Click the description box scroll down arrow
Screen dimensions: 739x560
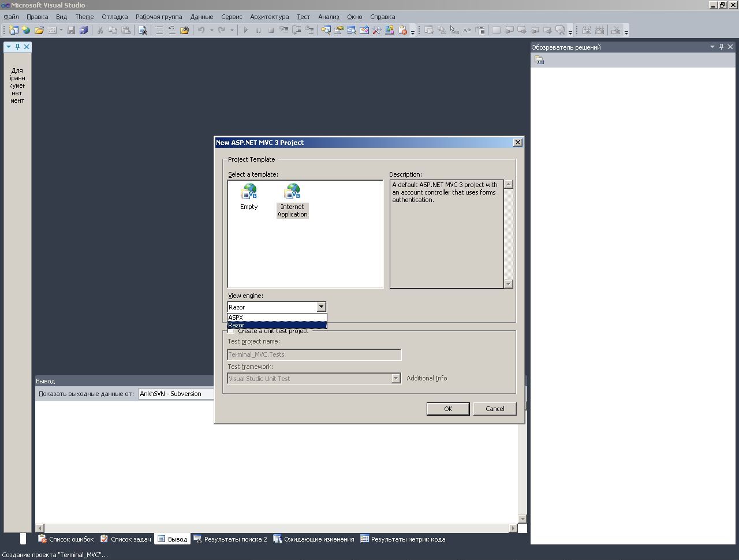(509, 283)
